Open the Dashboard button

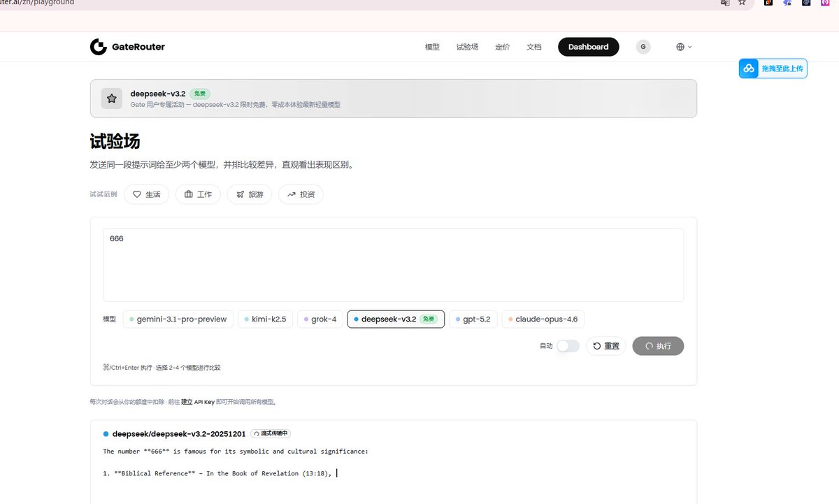click(588, 47)
